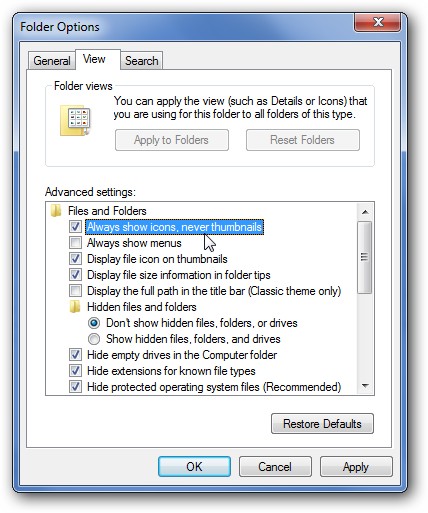Click the Hide empty drives in the Computer folder text

click(182, 355)
